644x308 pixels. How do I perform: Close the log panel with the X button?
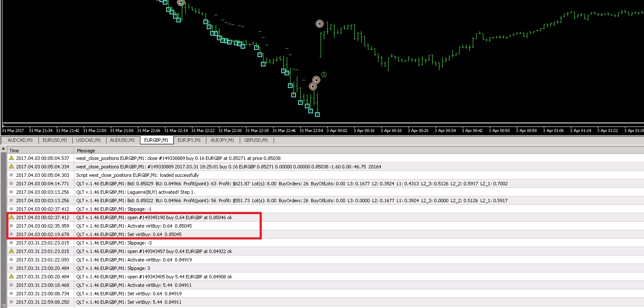(3, 149)
